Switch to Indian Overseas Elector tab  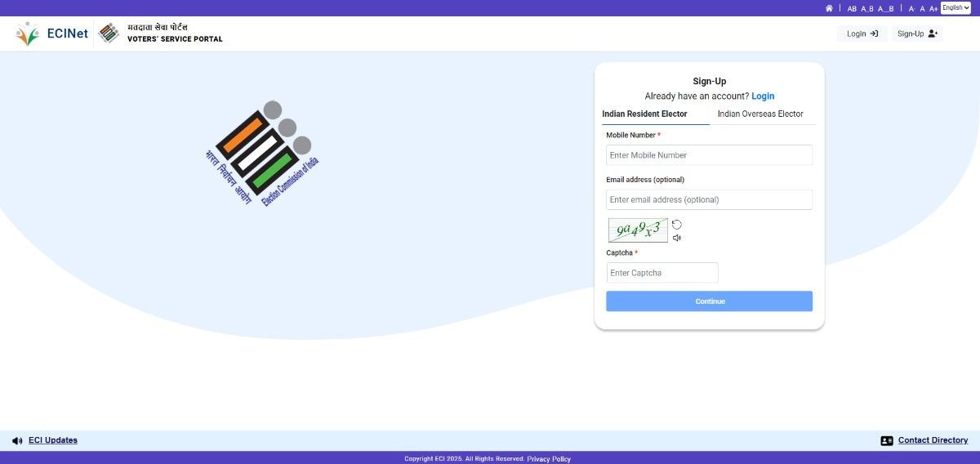coord(760,114)
